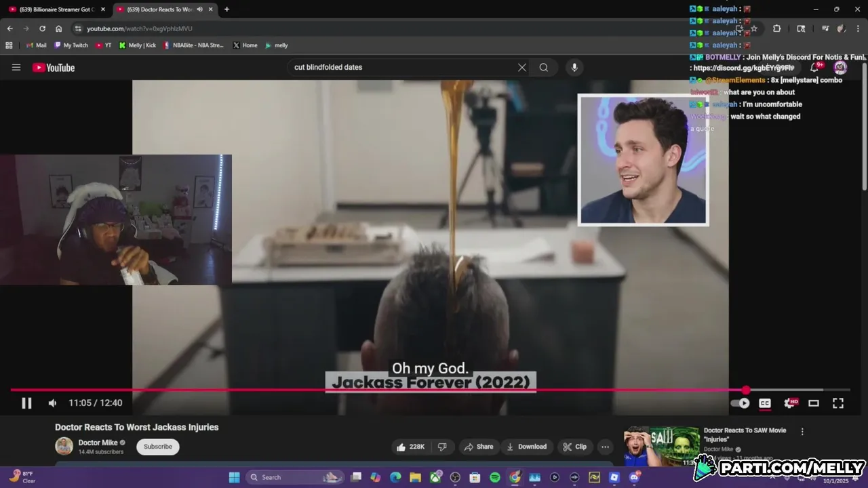
Task: Enter fullscreen mode
Action: point(838,403)
